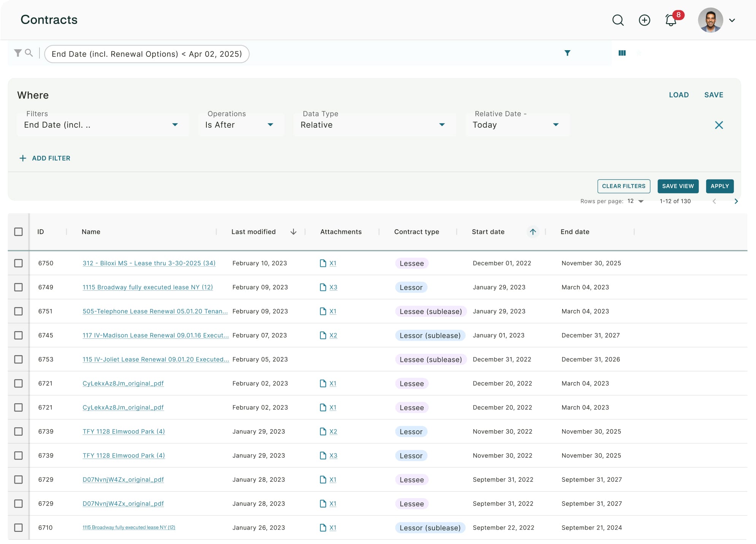This screenshot has height=544, width=756.
Task: Select checkbox for contract 6753
Action: pos(18,359)
